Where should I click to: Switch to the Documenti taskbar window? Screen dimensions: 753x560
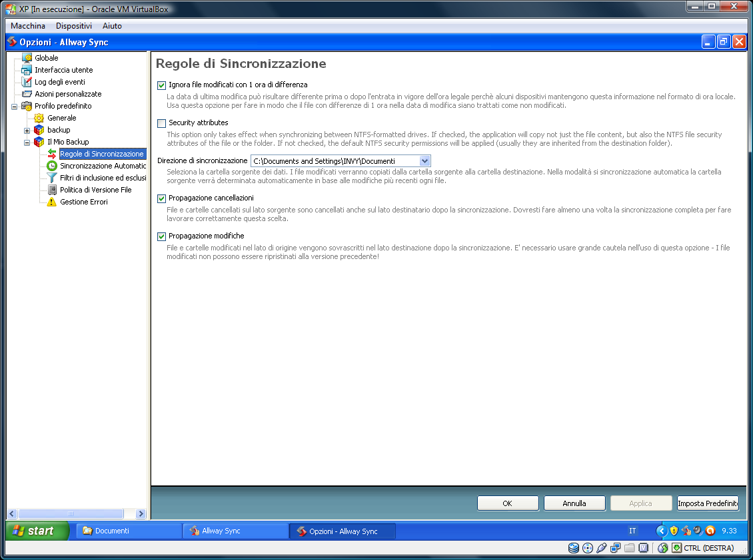click(129, 531)
